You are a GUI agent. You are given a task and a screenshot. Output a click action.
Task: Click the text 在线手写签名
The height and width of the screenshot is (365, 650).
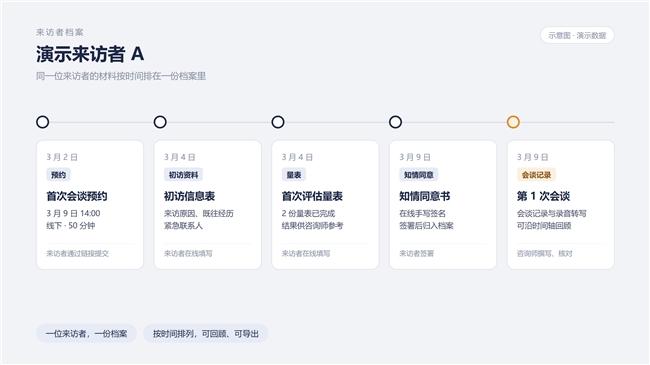pos(422,214)
